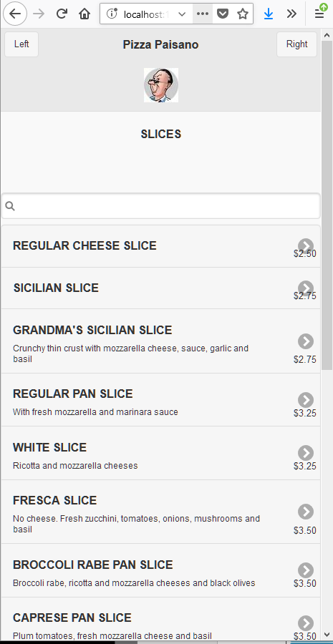Focus the menu search filter field
This screenshot has width=333, height=644.
tap(160, 206)
